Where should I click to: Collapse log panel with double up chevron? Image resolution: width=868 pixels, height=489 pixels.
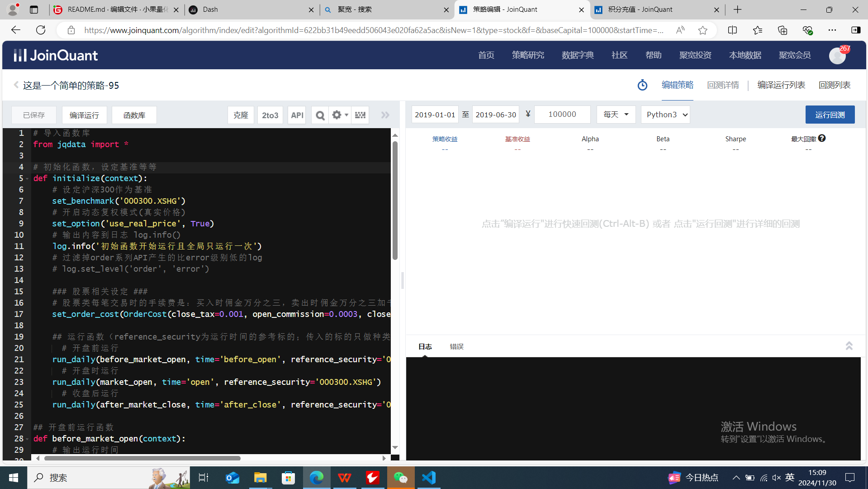click(x=849, y=346)
